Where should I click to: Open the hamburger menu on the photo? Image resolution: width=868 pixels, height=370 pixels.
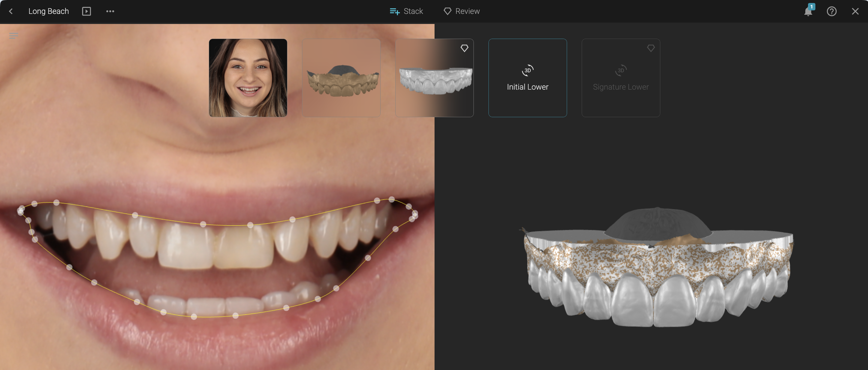point(13,36)
